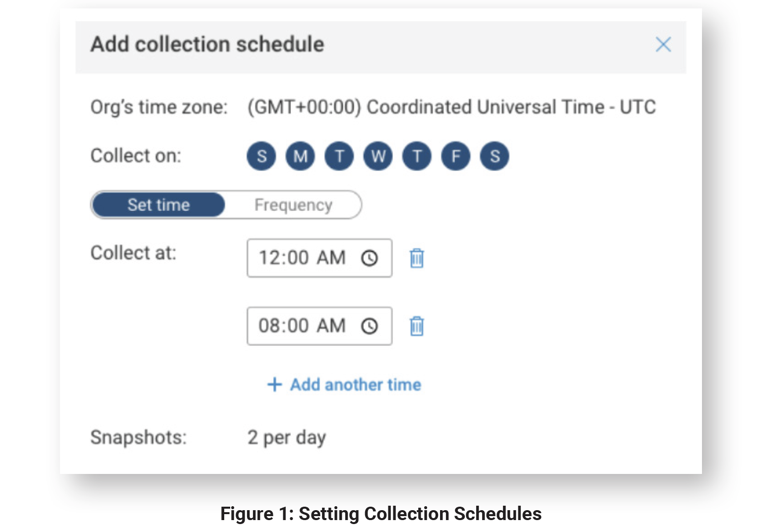Click the plus icon beside Add another time

coord(274,385)
